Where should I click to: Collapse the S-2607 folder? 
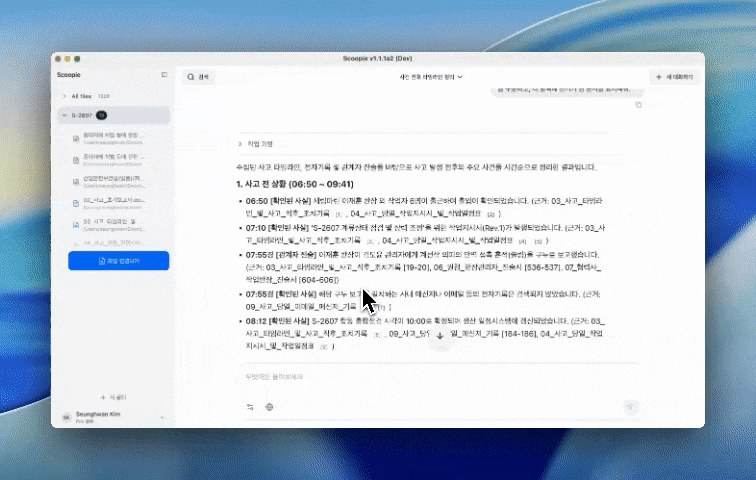coord(65,115)
